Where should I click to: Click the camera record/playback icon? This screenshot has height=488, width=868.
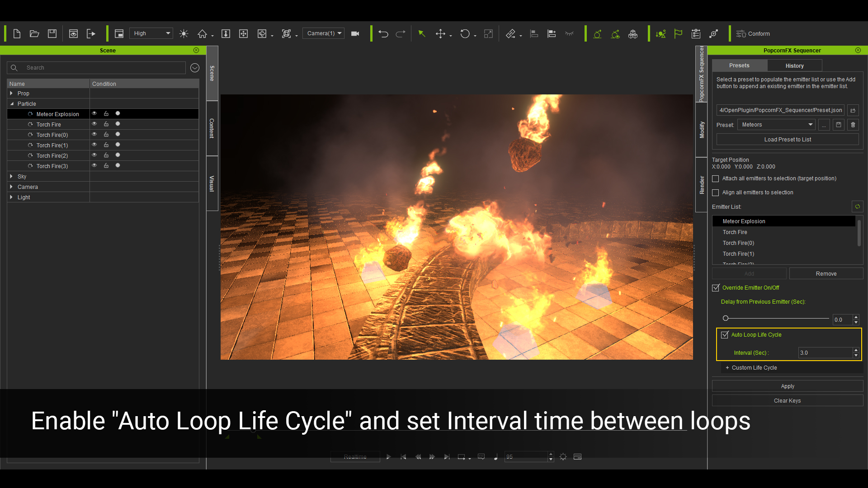(355, 33)
